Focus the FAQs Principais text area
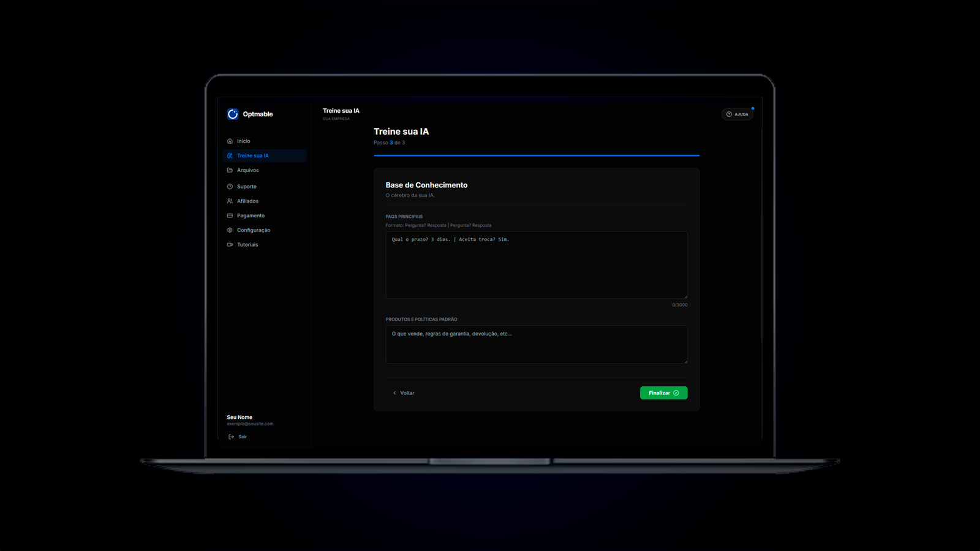980x551 pixels. pos(536,264)
